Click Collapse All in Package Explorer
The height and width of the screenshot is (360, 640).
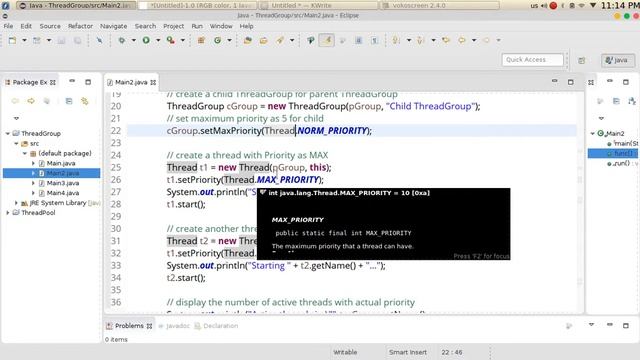[69, 101]
